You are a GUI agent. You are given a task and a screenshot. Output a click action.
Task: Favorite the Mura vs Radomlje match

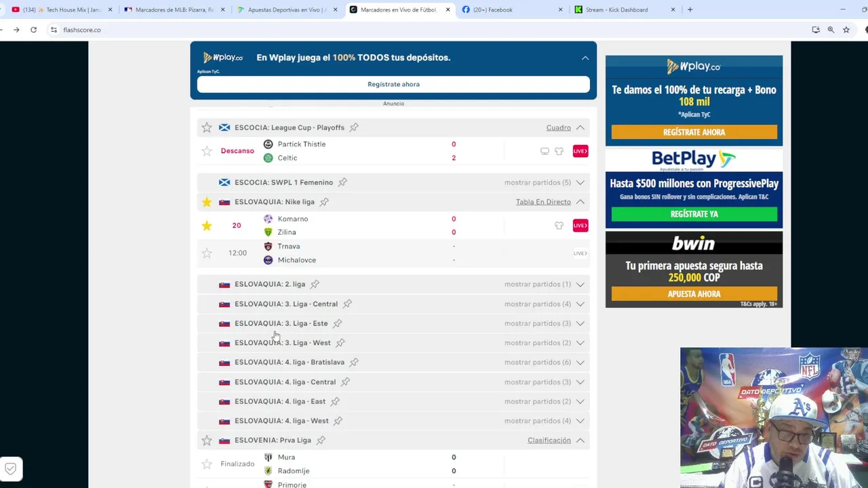(x=207, y=464)
